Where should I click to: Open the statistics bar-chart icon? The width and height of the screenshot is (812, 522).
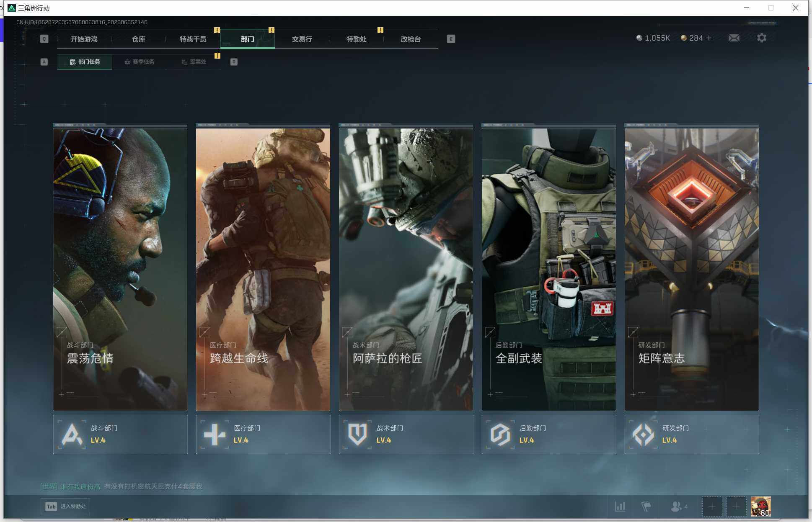pos(620,507)
